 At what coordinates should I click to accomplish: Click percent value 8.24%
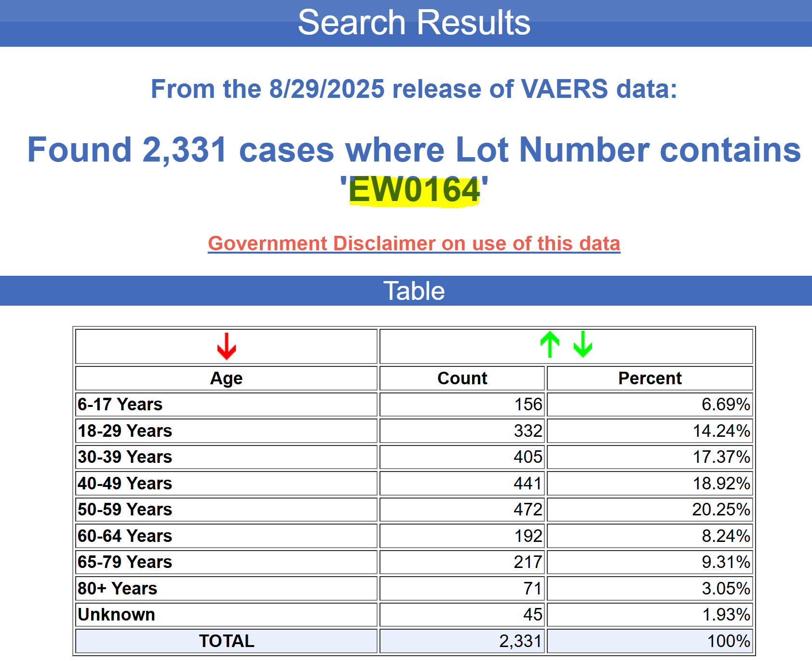tap(726, 536)
